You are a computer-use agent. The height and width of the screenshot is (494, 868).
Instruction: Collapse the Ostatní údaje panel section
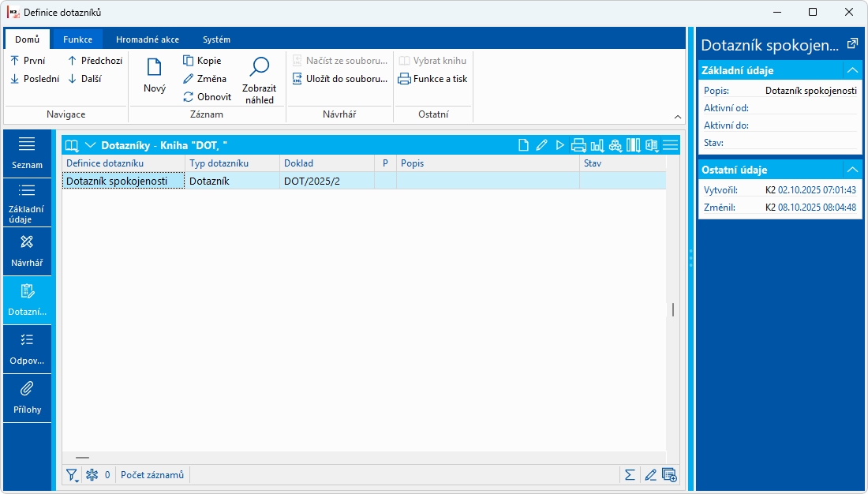coord(852,170)
